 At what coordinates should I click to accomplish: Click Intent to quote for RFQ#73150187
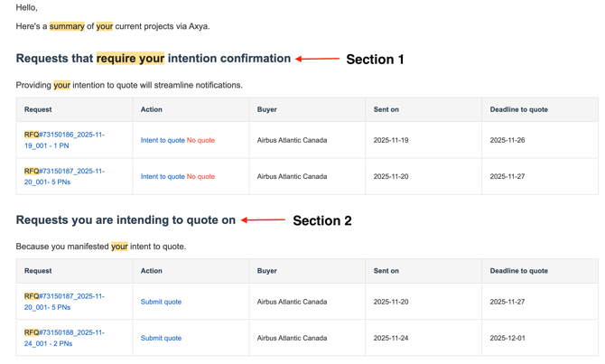163,177
